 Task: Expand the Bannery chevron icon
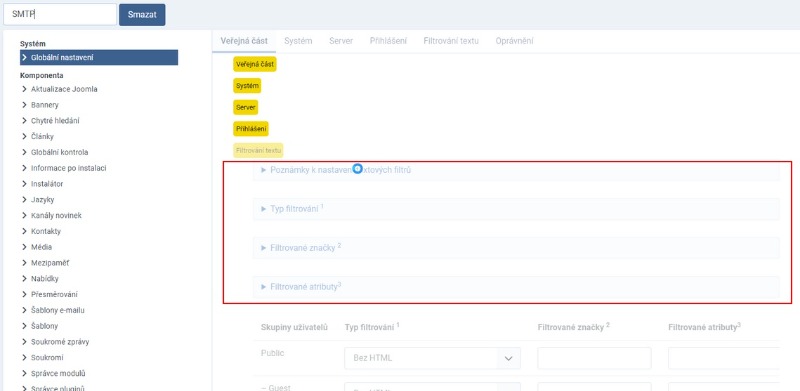click(x=24, y=105)
